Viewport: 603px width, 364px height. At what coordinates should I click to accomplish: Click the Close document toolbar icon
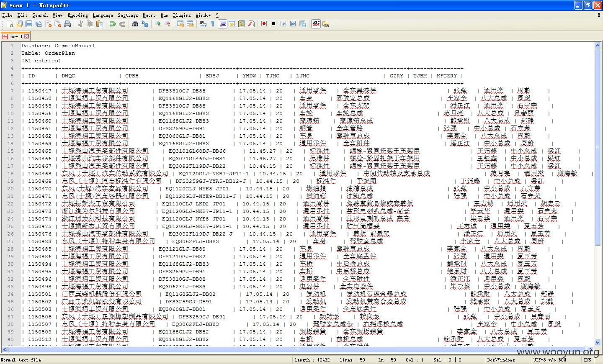click(x=48, y=24)
